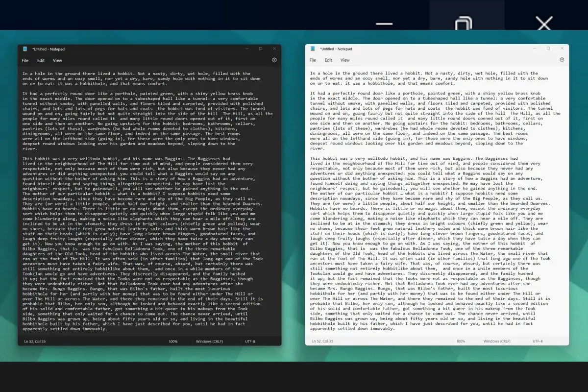Image resolution: width=588 pixels, height=392 pixels.
Task: Open the Edit menu in light Notepad
Action: tap(328, 59)
